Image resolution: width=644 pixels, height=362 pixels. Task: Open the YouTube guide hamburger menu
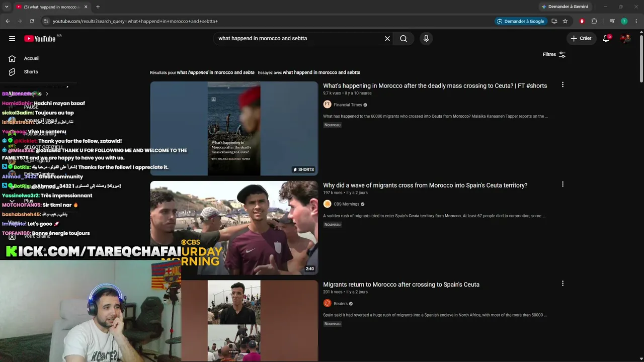(12, 39)
